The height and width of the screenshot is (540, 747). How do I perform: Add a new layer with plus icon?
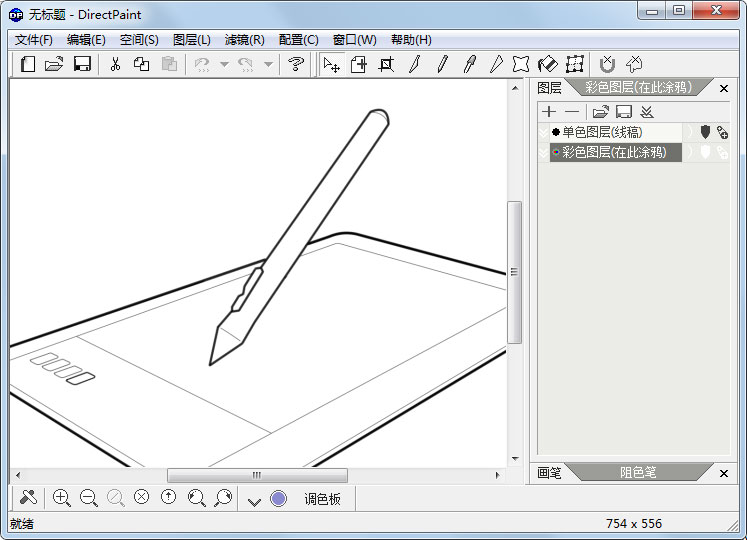[x=549, y=112]
